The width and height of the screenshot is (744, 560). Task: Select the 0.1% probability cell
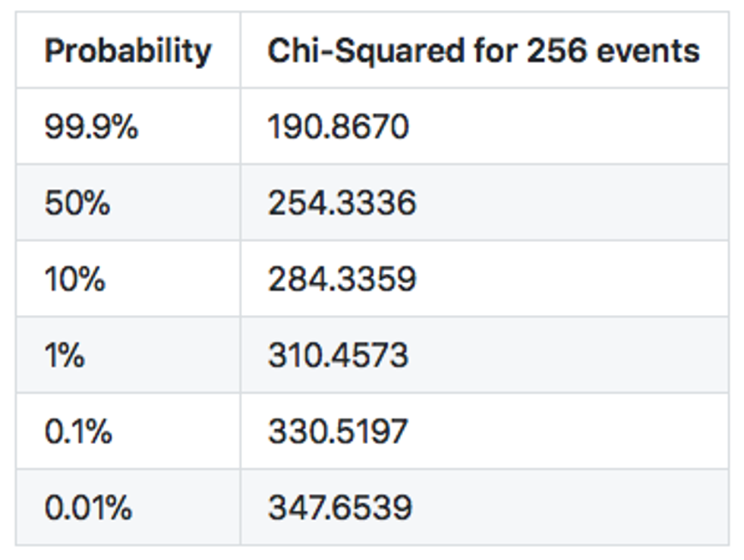78,431
